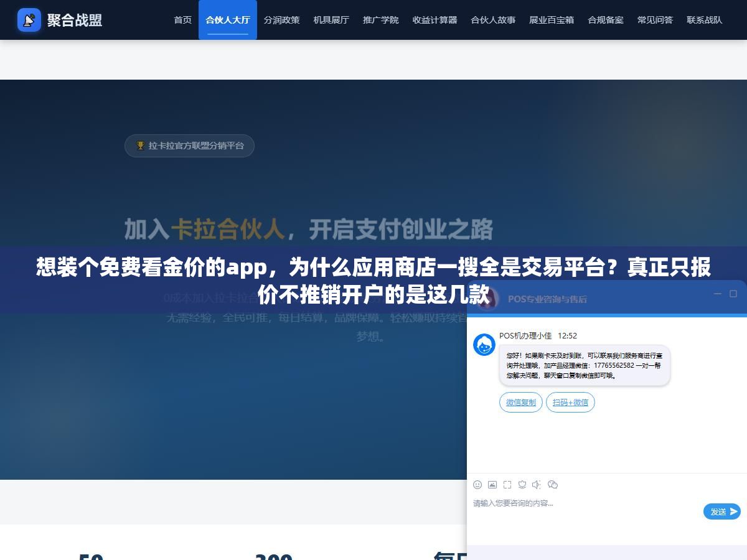
Task: Open the 收益计算器 nav item
Action: click(x=435, y=20)
